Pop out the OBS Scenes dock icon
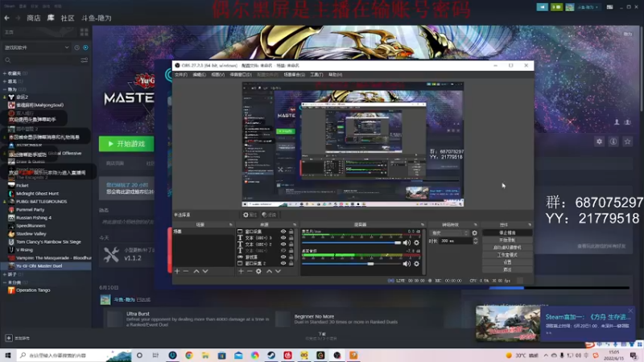 [230, 225]
